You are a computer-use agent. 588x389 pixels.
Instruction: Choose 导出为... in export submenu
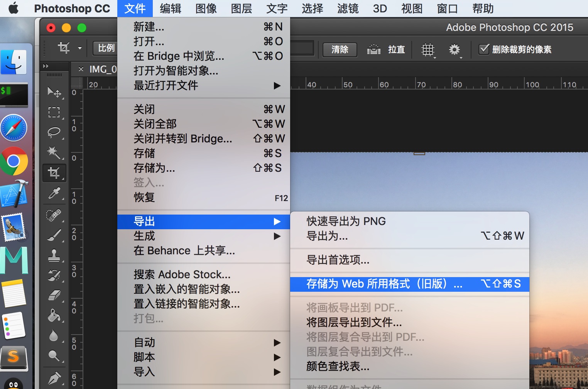pyautogui.click(x=410, y=236)
